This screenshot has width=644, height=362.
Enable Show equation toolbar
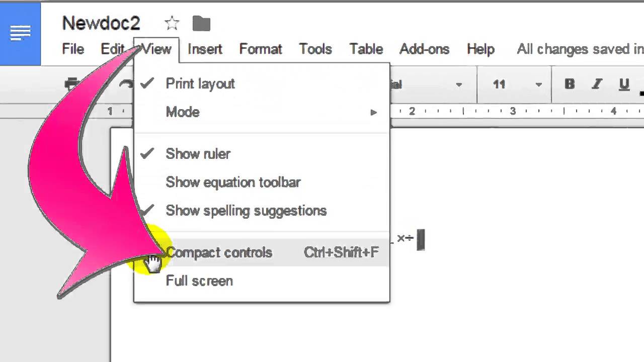click(262, 182)
